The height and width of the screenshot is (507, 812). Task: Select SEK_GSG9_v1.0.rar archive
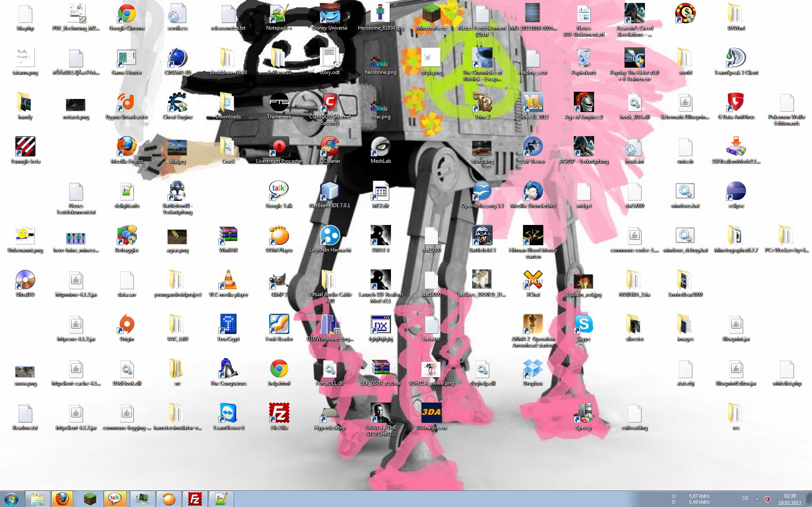click(x=380, y=373)
